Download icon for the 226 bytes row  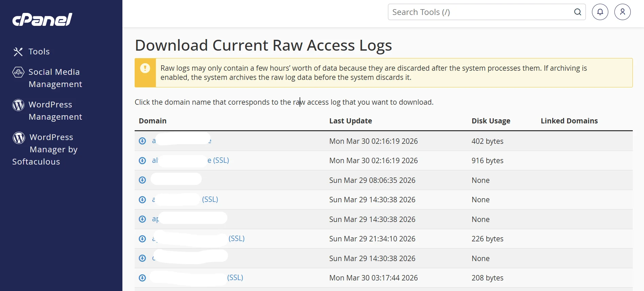pyautogui.click(x=142, y=239)
